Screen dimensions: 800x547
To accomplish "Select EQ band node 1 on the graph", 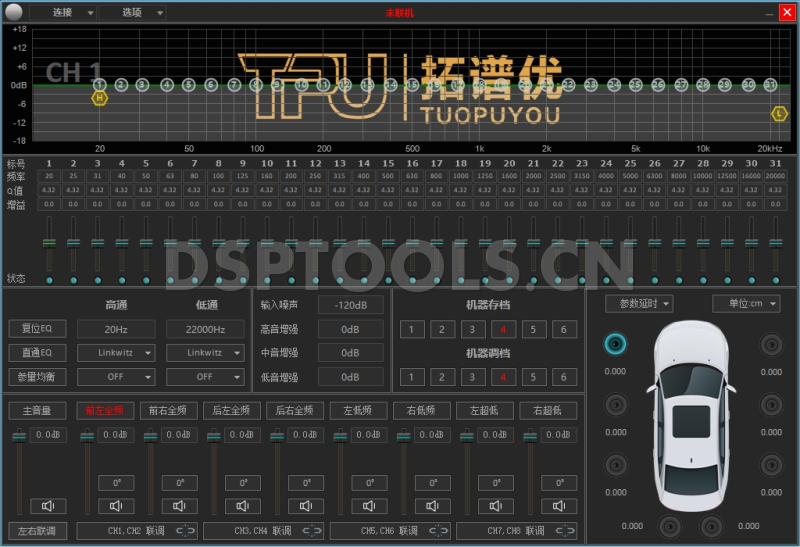I will pos(99,85).
